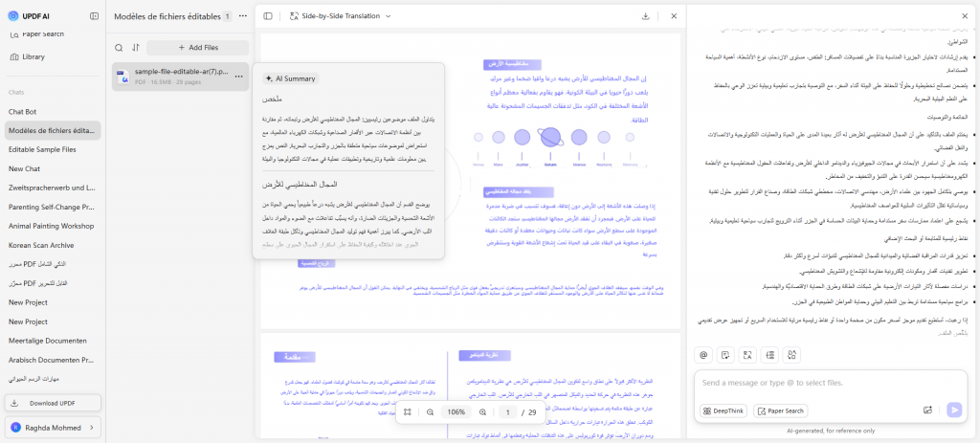Click the Jupiter planet in the document

pos(522,138)
